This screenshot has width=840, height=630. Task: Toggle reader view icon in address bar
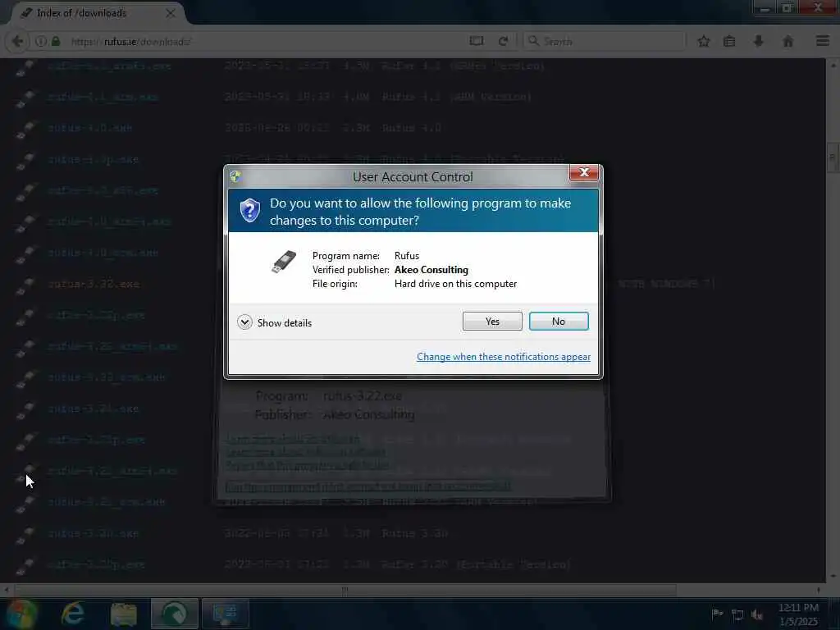coord(477,41)
